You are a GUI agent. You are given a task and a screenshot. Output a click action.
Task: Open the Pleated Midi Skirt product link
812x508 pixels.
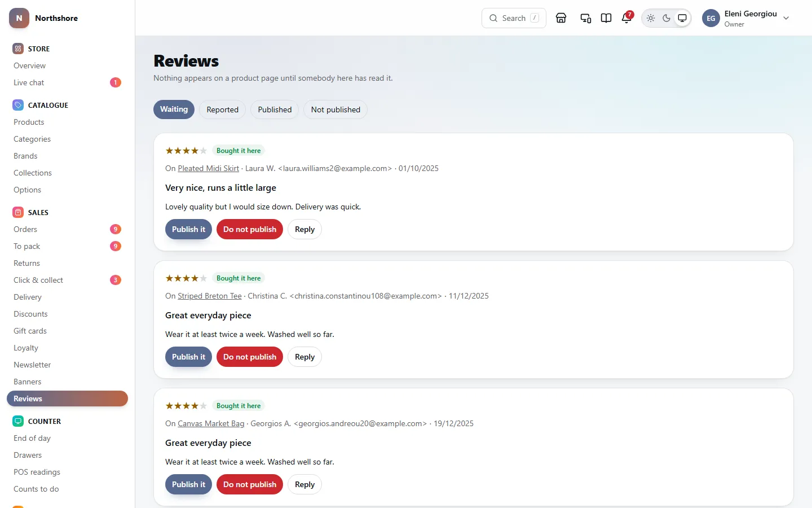point(208,168)
